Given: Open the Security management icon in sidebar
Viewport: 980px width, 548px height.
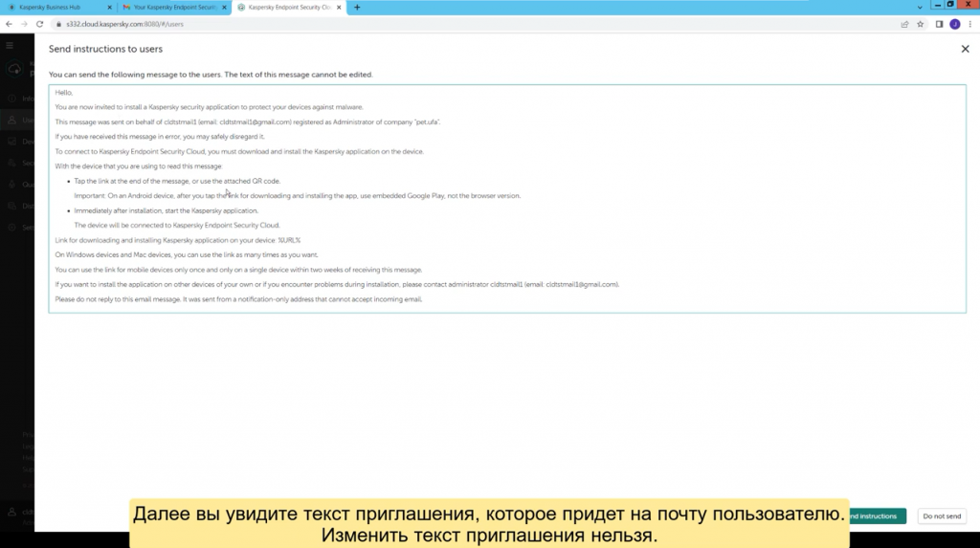Looking at the screenshot, I should coord(11,163).
